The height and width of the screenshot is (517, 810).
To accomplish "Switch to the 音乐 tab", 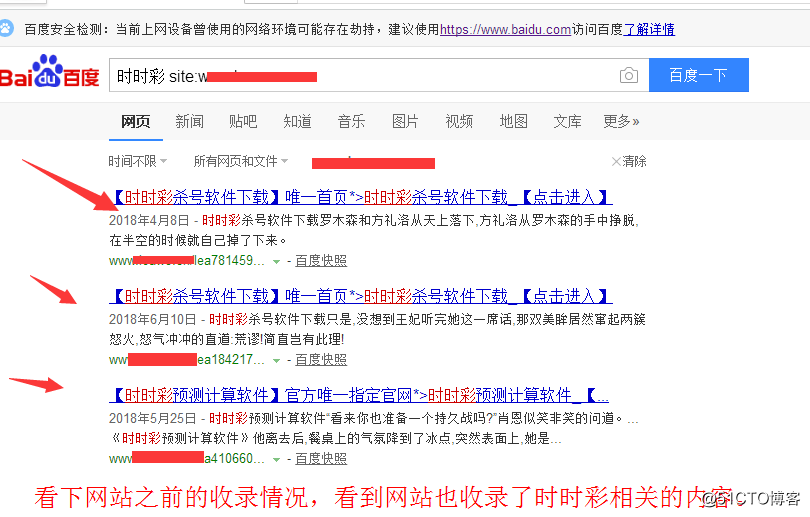I will 351,121.
